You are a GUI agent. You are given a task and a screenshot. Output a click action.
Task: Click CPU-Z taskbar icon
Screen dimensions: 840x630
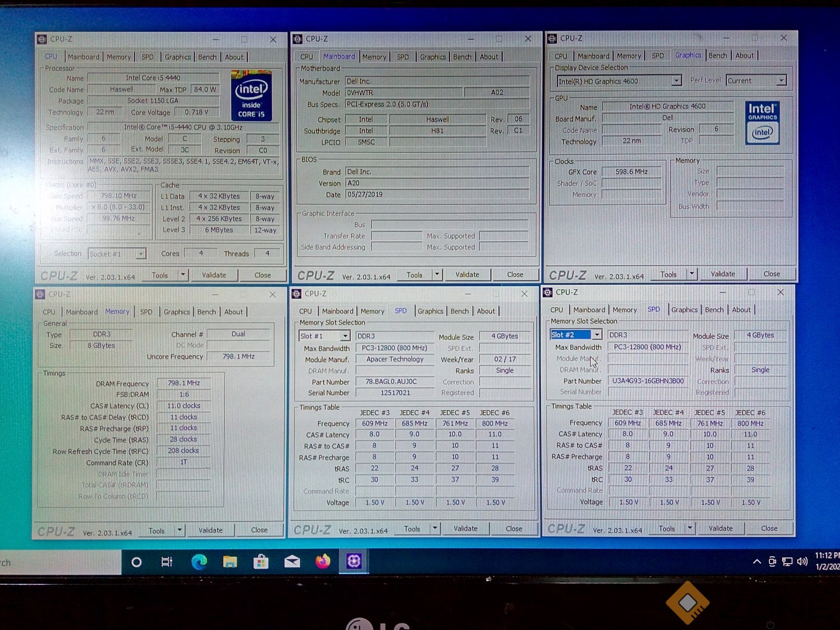(354, 562)
